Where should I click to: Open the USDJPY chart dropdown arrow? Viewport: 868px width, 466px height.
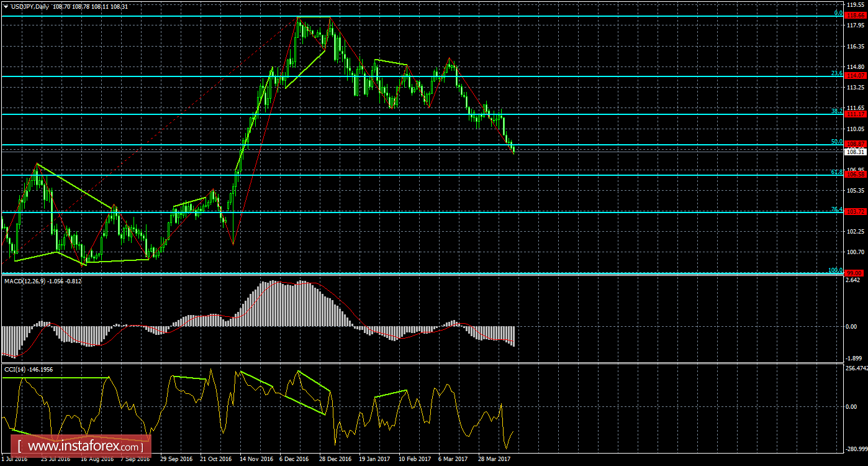coord(6,6)
